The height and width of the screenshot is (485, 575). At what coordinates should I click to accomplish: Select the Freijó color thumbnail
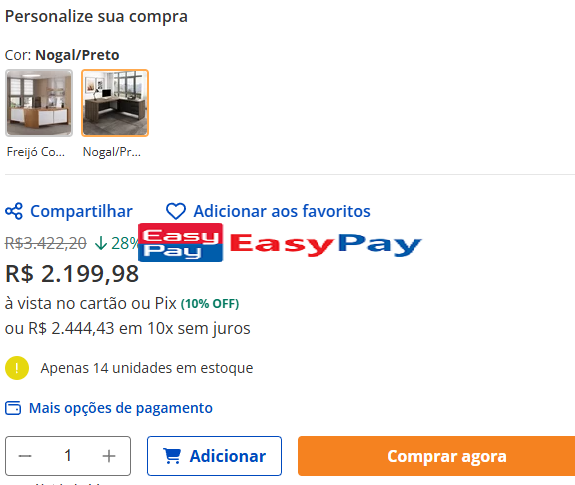39,103
